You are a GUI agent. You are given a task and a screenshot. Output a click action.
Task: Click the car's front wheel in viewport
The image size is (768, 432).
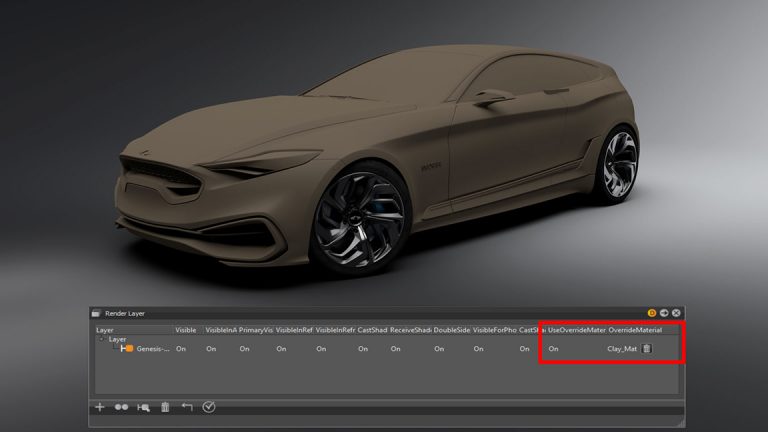click(357, 213)
